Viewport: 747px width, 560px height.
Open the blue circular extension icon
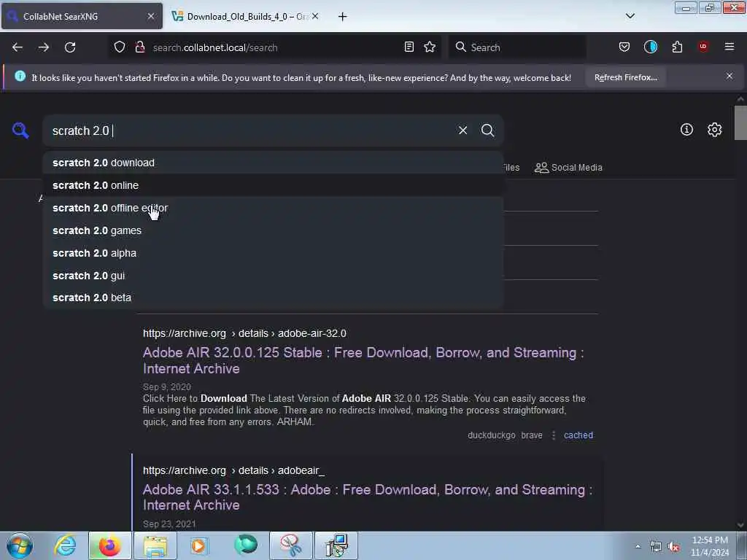tap(650, 47)
